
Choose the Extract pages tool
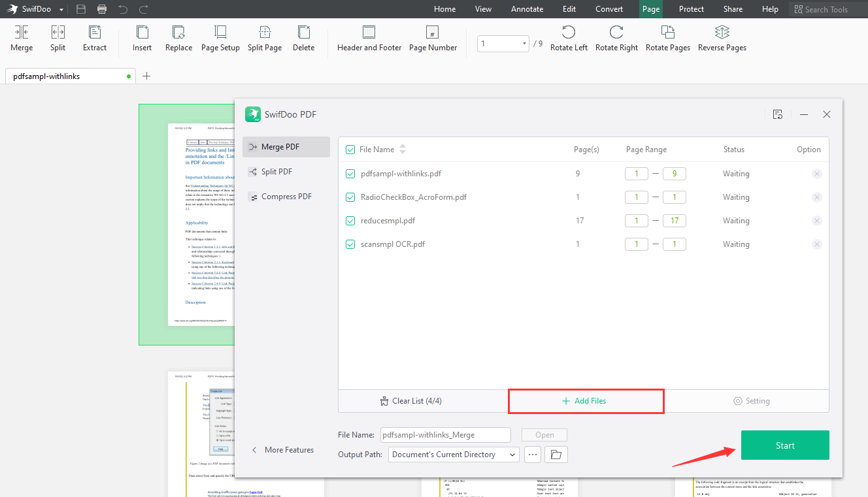(95, 39)
